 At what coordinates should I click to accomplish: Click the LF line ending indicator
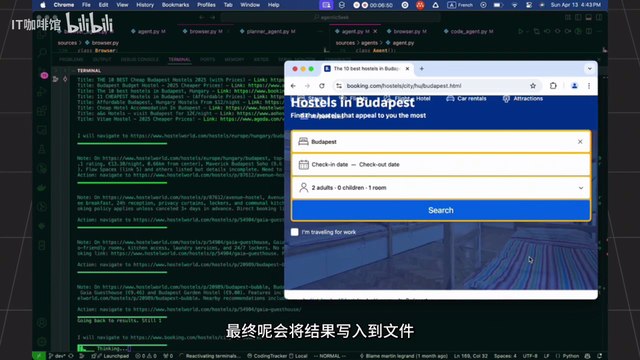[547, 356]
